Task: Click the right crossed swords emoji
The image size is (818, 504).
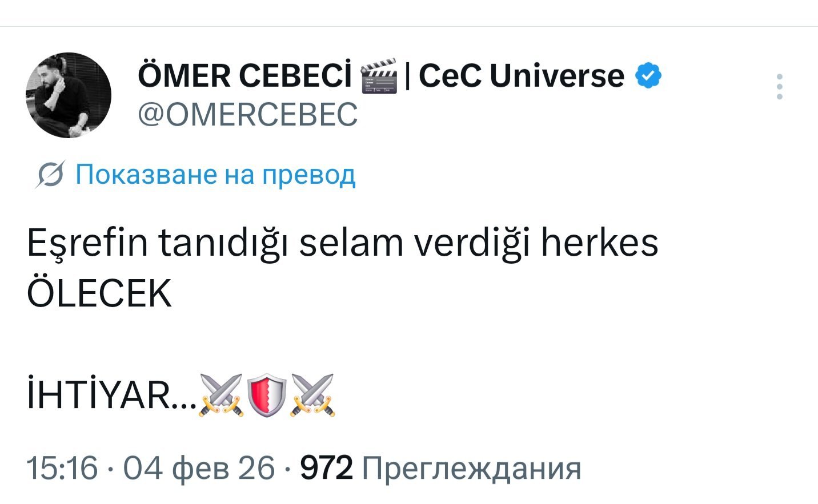Action: pos(312,394)
